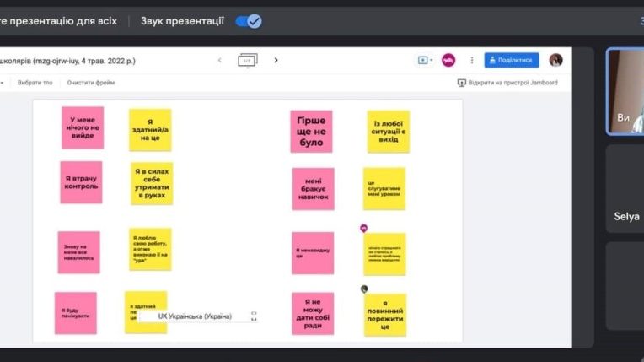Toggle the presentation sound switch
The width and height of the screenshot is (644, 362).
coord(249,21)
